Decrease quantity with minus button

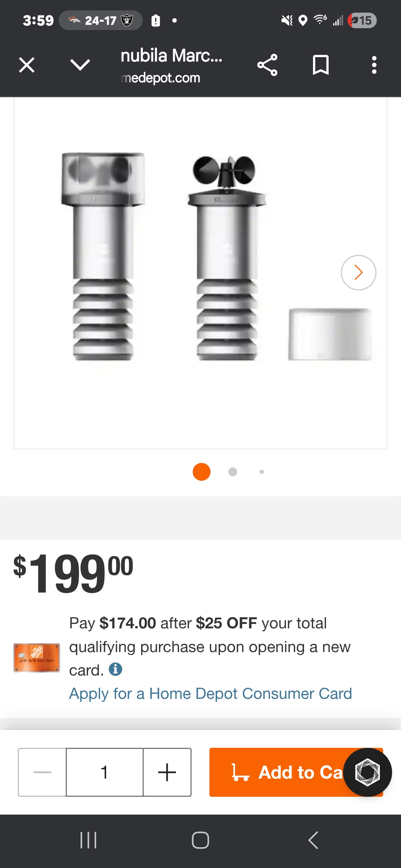point(42,772)
